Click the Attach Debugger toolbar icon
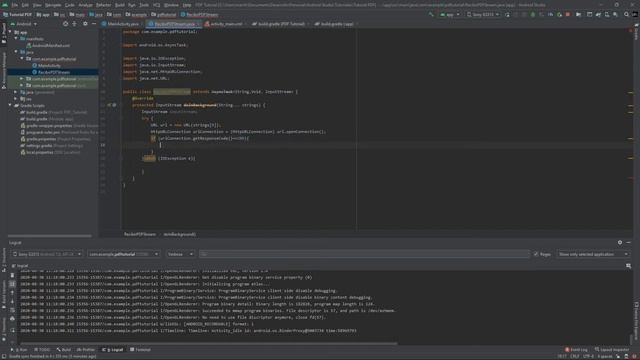The width and height of the screenshot is (640, 360). click(559, 14)
